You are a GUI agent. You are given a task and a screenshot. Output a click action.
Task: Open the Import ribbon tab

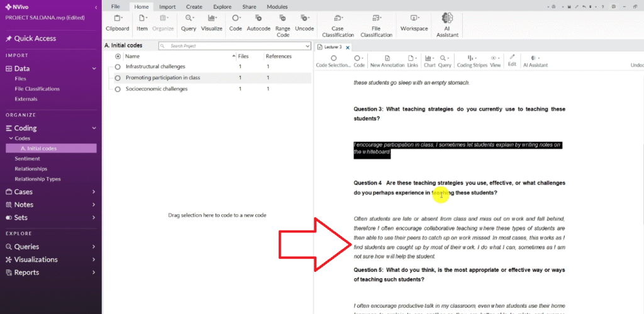point(167,6)
